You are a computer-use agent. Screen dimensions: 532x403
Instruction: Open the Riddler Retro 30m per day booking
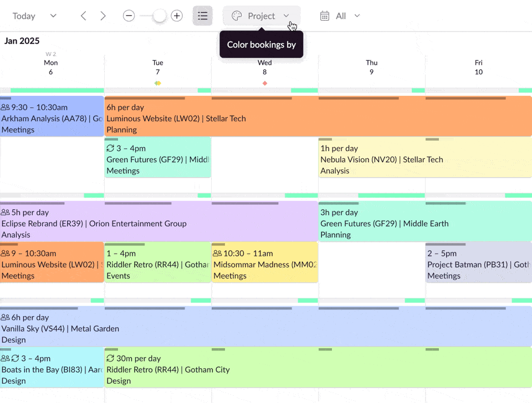318,368
